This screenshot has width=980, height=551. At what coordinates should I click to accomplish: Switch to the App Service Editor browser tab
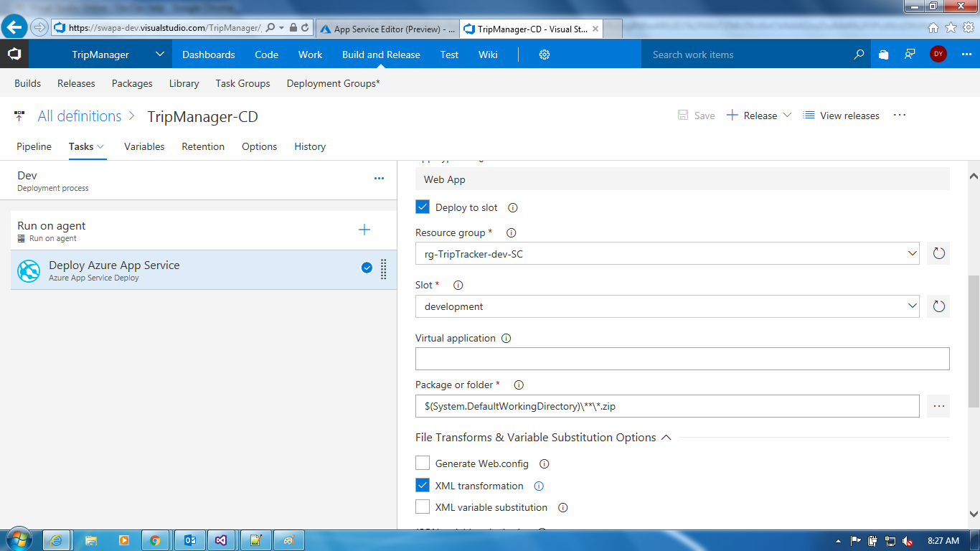click(387, 29)
